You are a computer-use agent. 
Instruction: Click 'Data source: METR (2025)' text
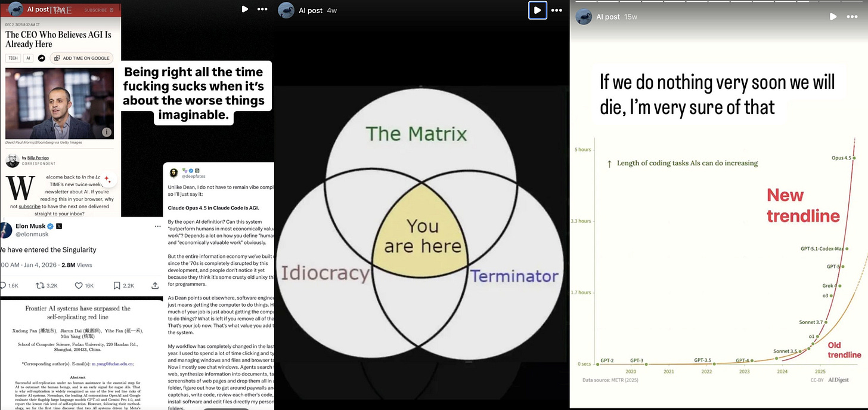point(610,380)
